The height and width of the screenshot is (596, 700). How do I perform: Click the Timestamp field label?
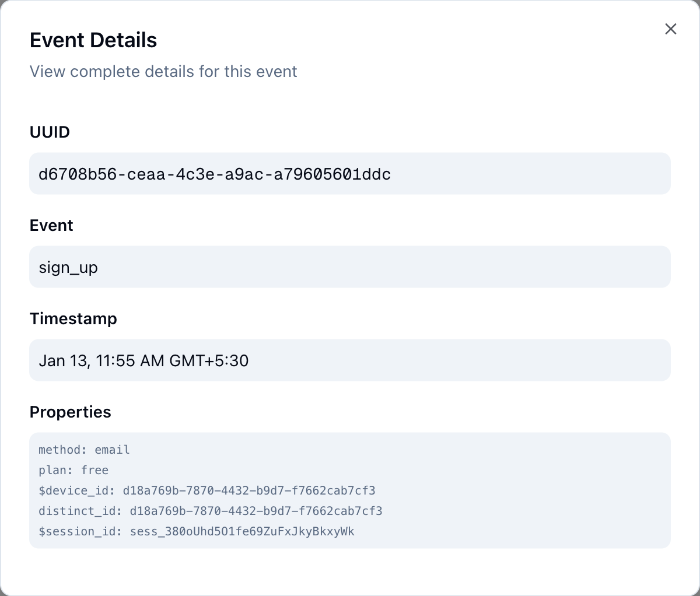coord(73,319)
